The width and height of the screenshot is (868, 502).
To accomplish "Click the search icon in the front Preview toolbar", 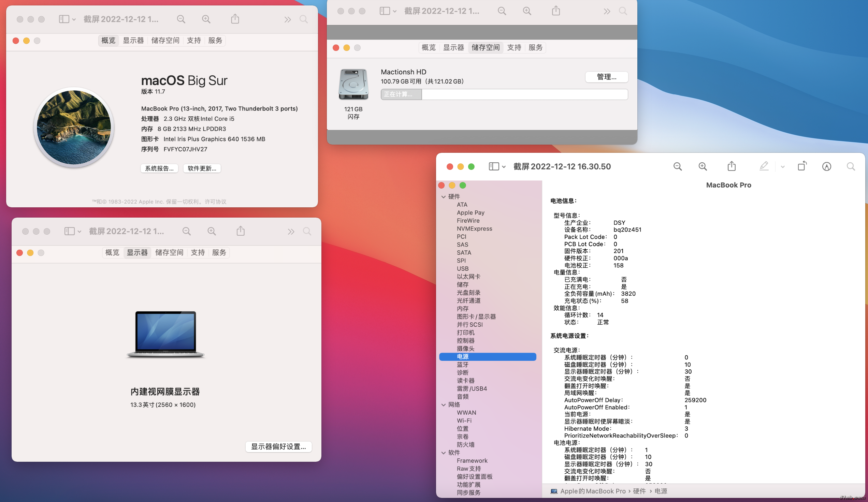I will point(851,167).
